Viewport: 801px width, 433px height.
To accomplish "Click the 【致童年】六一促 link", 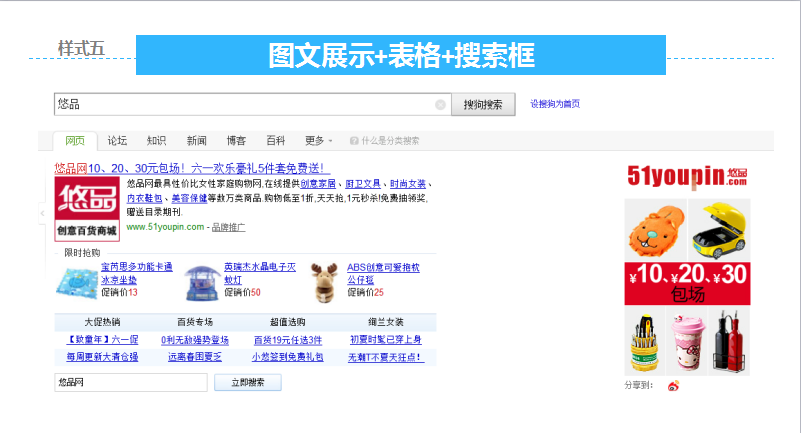I will point(102,340).
